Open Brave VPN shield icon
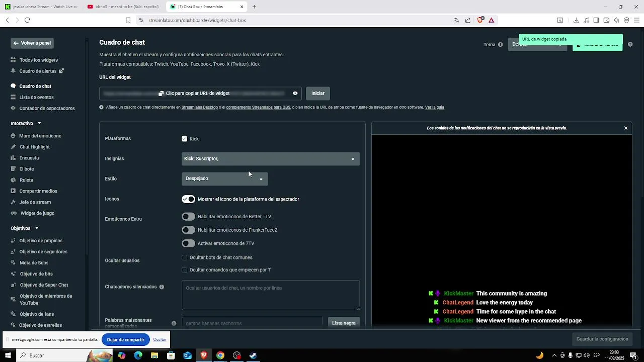The height and width of the screenshot is (362, 644). click(626, 20)
